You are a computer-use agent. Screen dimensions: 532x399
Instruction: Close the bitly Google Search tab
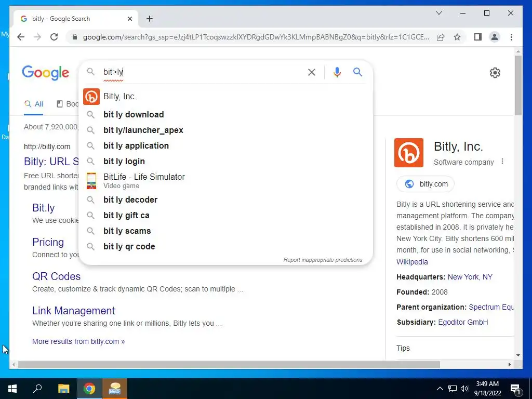(129, 19)
